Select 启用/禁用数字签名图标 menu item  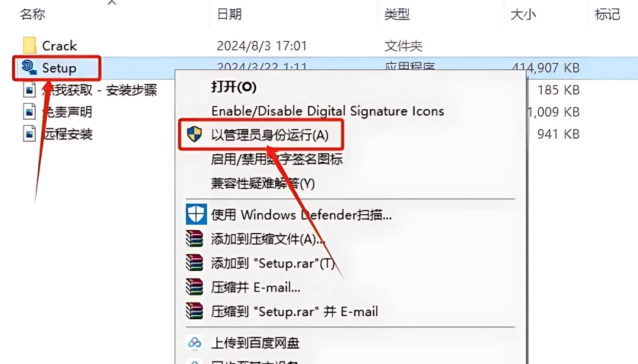pyautogui.click(x=276, y=159)
